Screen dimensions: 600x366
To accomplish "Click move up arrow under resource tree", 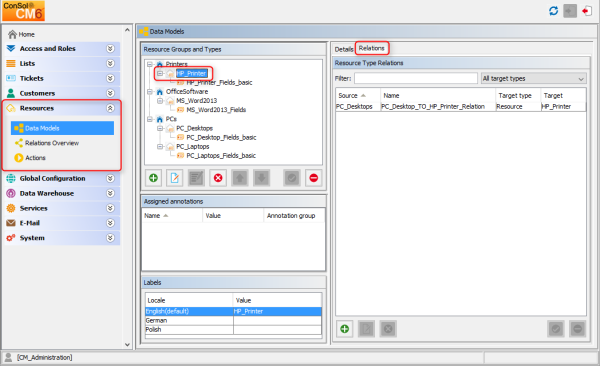I will tap(240, 178).
